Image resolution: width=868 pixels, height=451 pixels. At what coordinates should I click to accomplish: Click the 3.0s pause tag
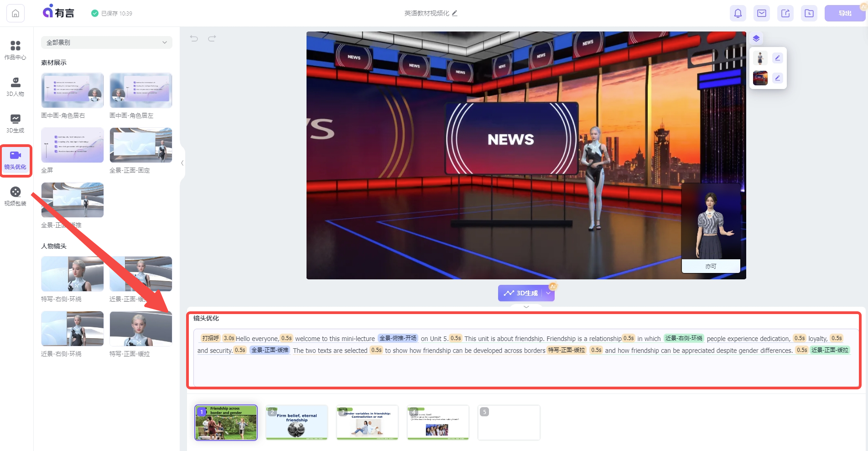click(229, 338)
